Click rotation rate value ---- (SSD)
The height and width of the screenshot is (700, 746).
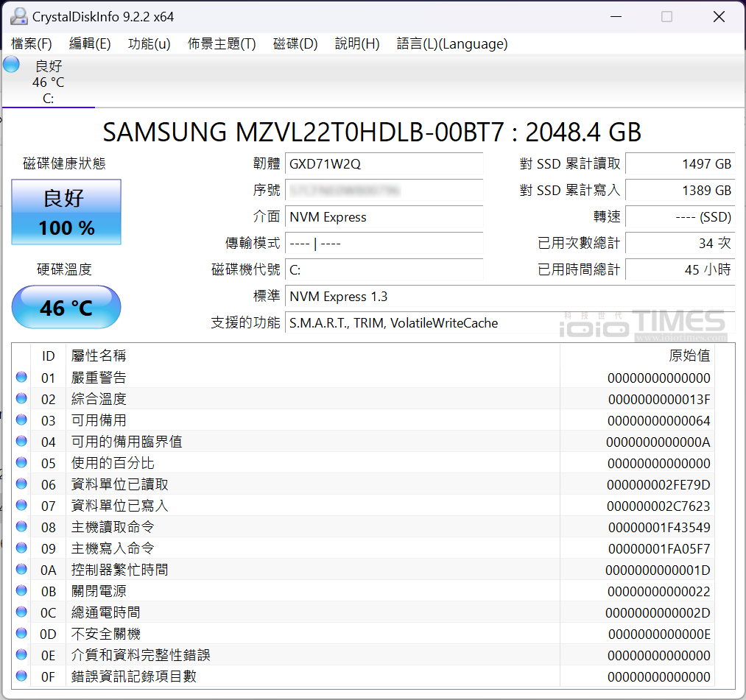coord(680,217)
